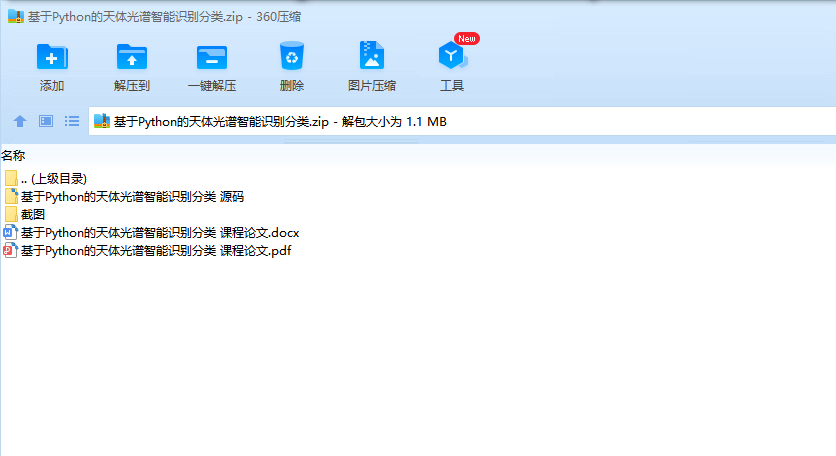Image resolution: width=836 pixels, height=456 pixels.
Task: Click the 360压缩 title bar app icon
Action: pos(15,17)
